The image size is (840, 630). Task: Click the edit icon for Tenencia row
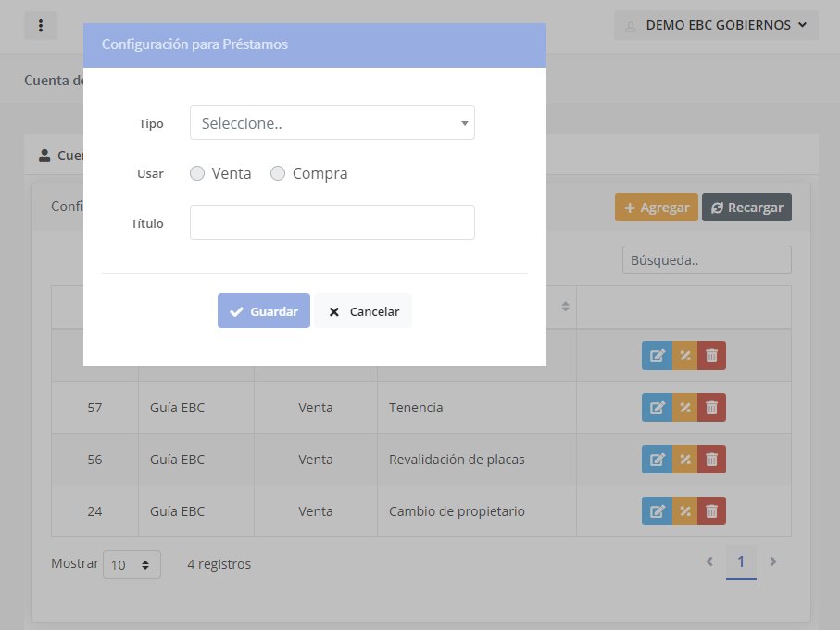(x=657, y=408)
